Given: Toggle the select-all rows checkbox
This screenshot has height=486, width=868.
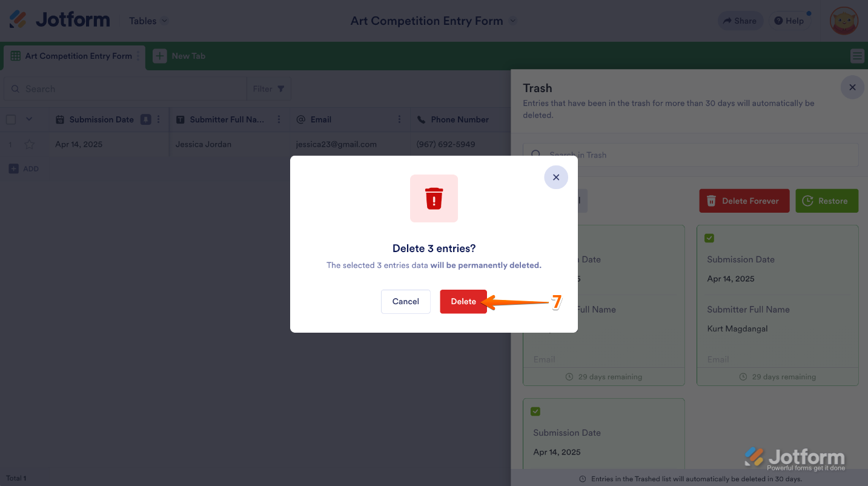Looking at the screenshot, I should 11,119.
